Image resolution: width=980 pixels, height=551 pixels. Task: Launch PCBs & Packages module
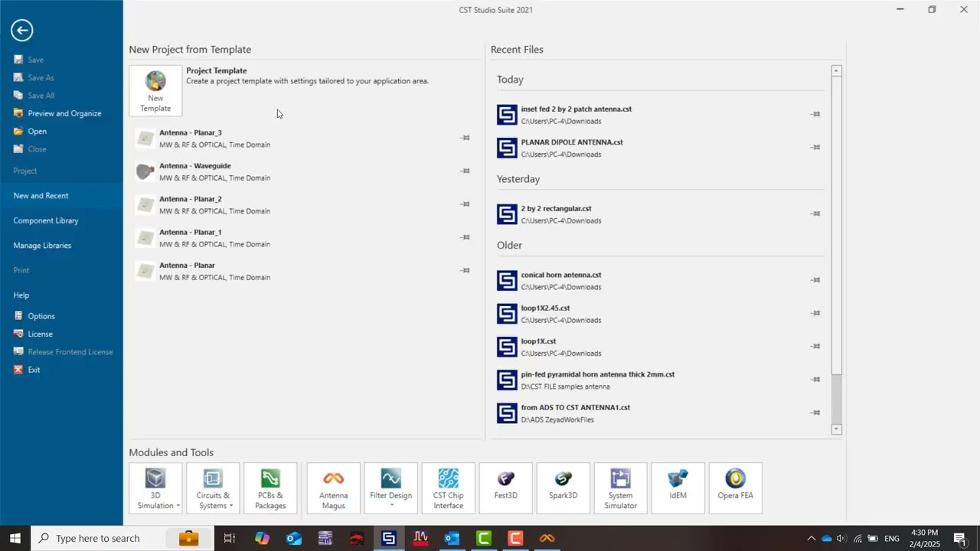(270, 488)
